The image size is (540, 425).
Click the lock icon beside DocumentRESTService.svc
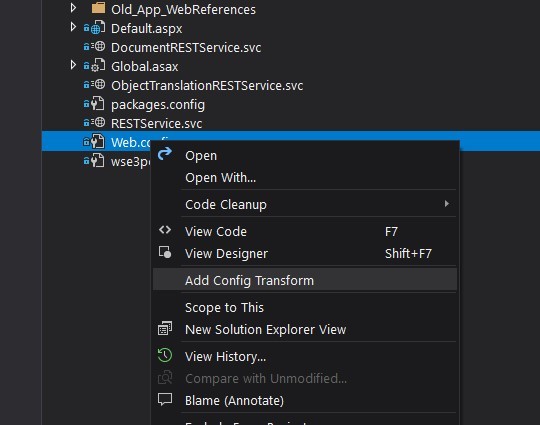tap(86, 46)
